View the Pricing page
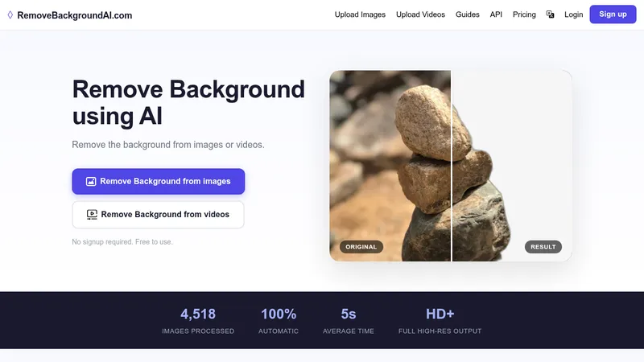 pyautogui.click(x=524, y=14)
